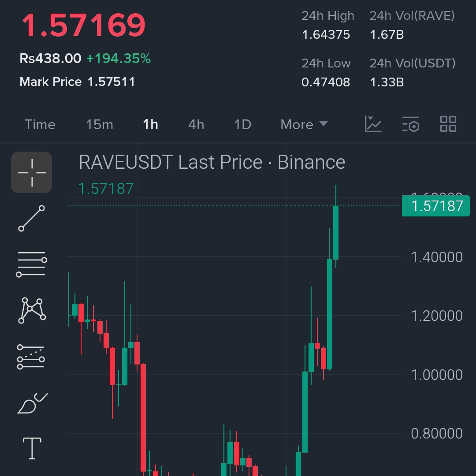Screen dimensions: 476x476
Task: Select the brush drawing tool
Action: 32,403
